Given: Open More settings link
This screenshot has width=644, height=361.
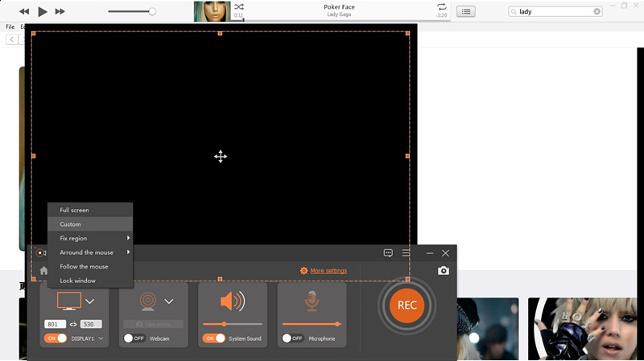Looking at the screenshot, I should 328,271.
